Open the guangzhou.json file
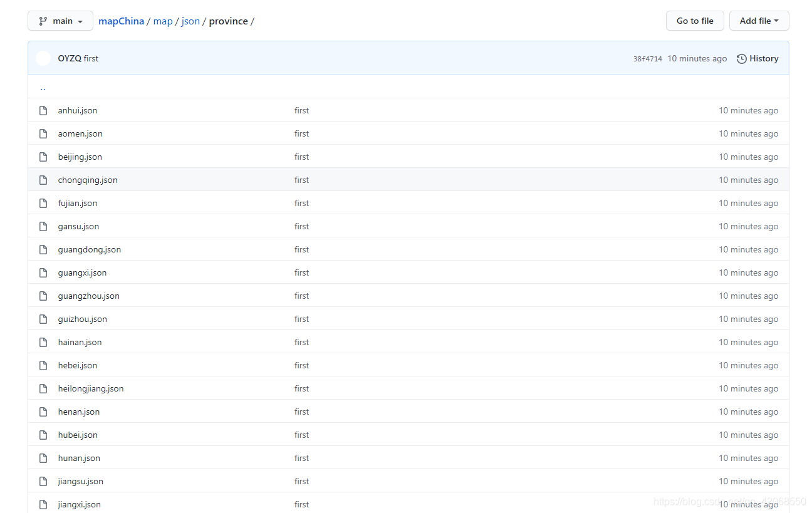Image resolution: width=812 pixels, height=513 pixels. 89,296
